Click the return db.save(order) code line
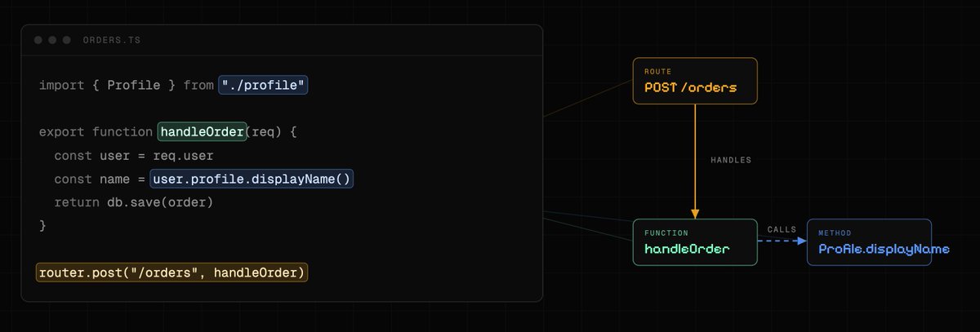The height and width of the screenshot is (332, 980). click(x=134, y=201)
